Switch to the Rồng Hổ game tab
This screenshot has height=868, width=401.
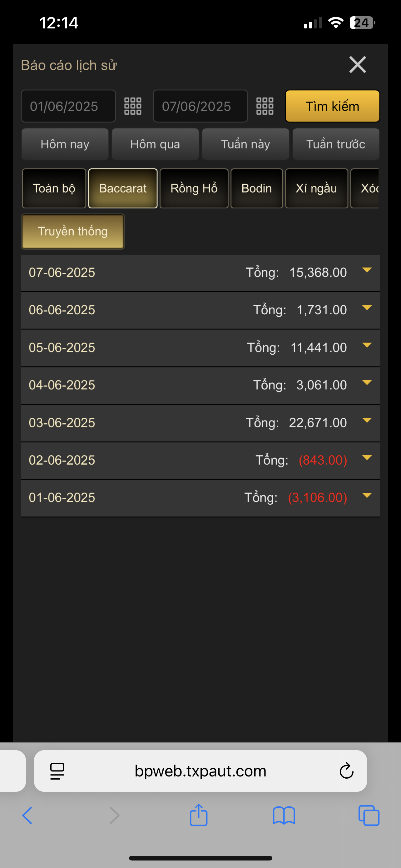pyautogui.click(x=194, y=188)
